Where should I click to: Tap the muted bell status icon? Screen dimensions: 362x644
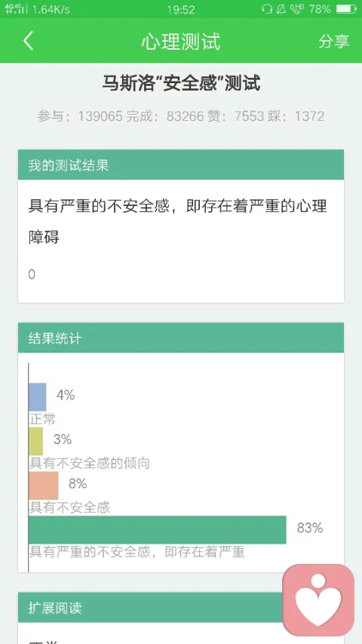(x=281, y=9)
